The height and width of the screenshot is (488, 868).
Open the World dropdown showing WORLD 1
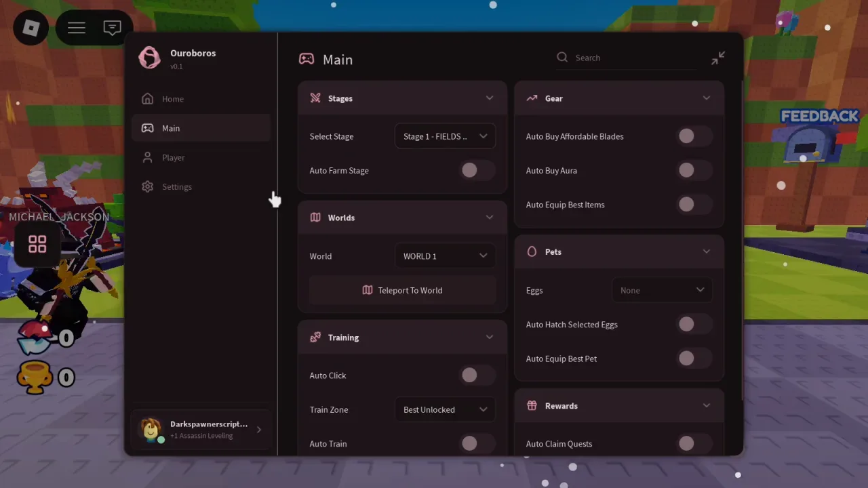click(x=445, y=256)
